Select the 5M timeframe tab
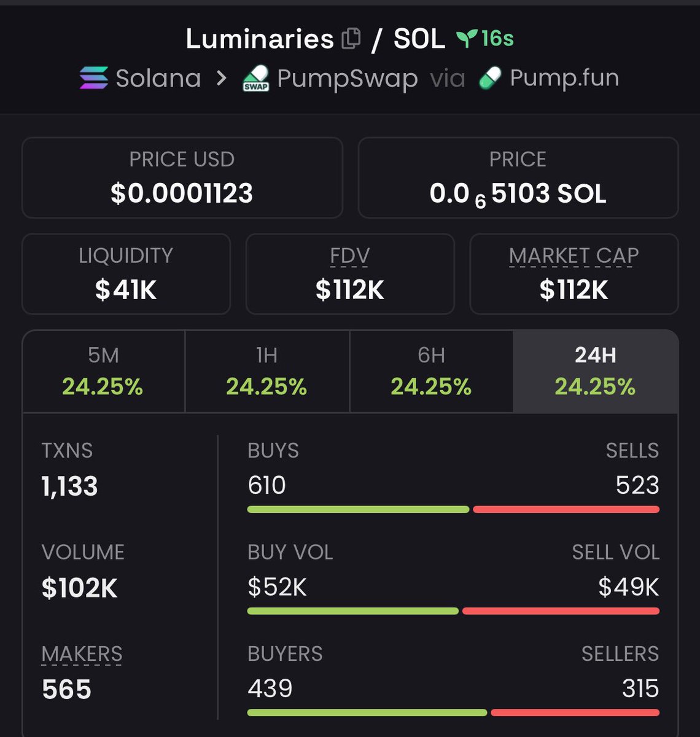 tap(103, 372)
